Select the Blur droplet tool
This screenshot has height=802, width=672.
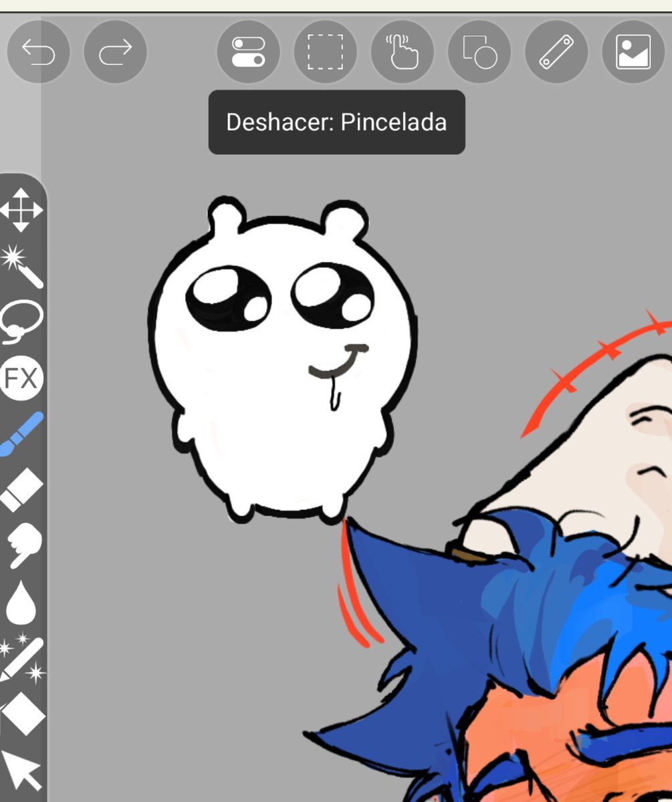[x=20, y=601]
